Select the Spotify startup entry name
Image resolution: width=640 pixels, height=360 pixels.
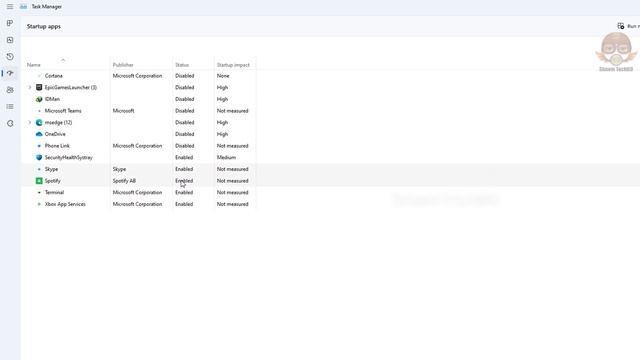coord(53,181)
